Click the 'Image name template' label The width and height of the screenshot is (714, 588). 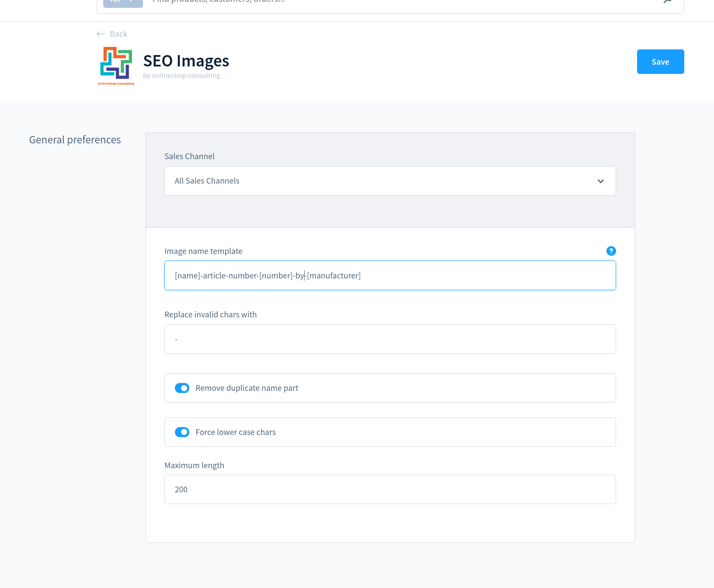(x=203, y=251)
